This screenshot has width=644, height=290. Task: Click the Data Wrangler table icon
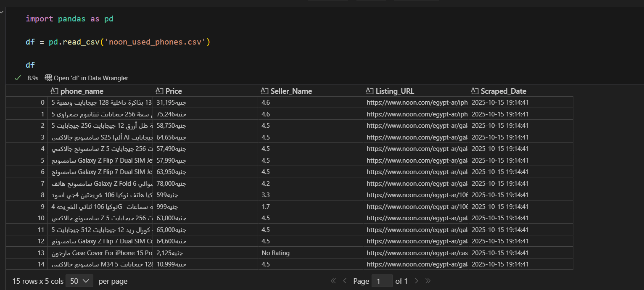[48, 78]
